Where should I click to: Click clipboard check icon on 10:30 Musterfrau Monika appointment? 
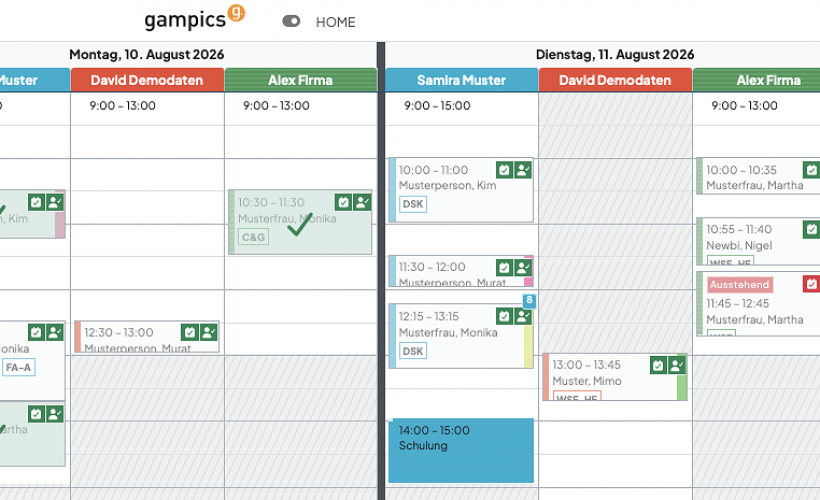pos(343,202)
